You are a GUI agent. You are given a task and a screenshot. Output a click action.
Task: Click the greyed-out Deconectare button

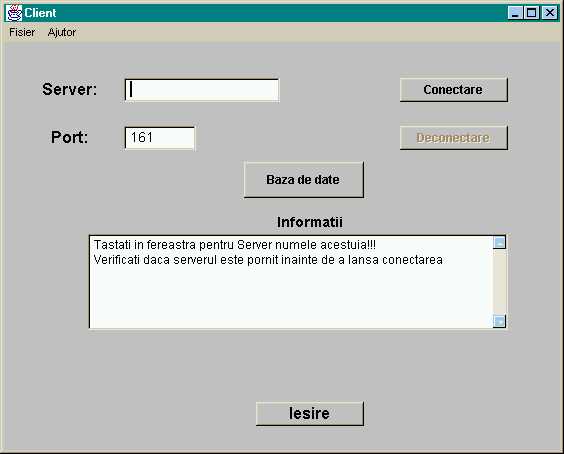pyautogui.click(x=454, y=137)
